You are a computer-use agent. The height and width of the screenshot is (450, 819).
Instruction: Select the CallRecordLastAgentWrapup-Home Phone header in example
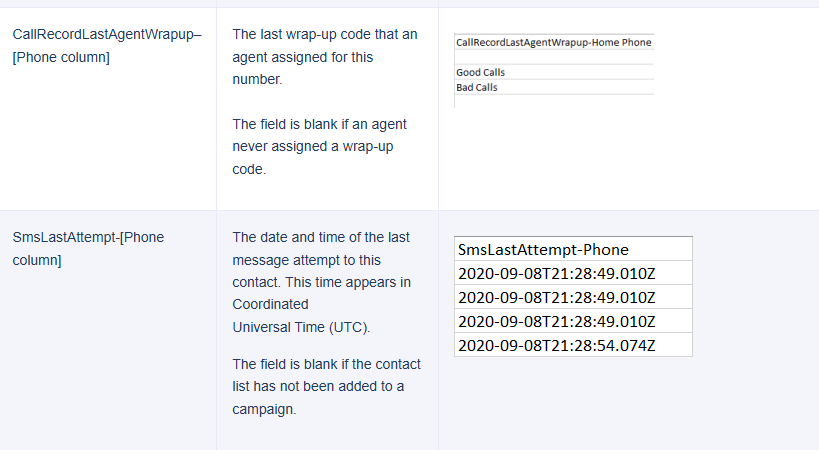553,43
